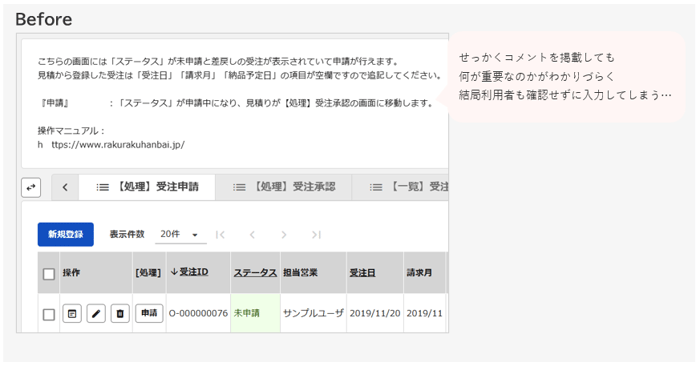This screenshot has width=700, height=366.
Task: Click trash delete icon for O-000000076
Action: (120, 313)
